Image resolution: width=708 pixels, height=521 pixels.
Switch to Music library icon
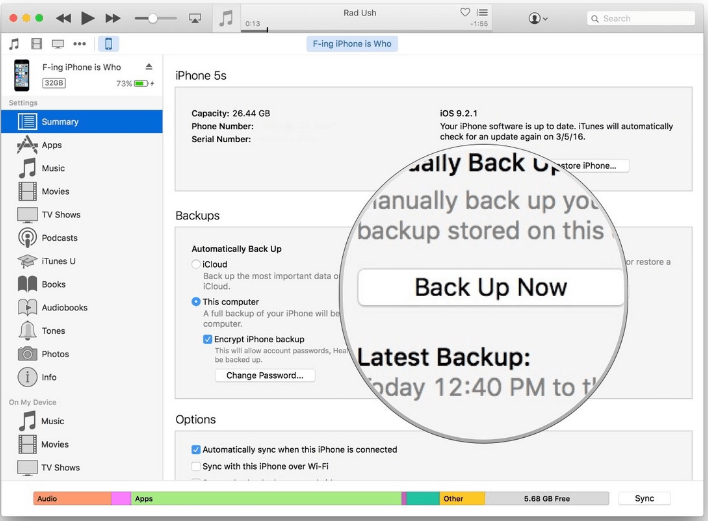[x=14, y=44]
